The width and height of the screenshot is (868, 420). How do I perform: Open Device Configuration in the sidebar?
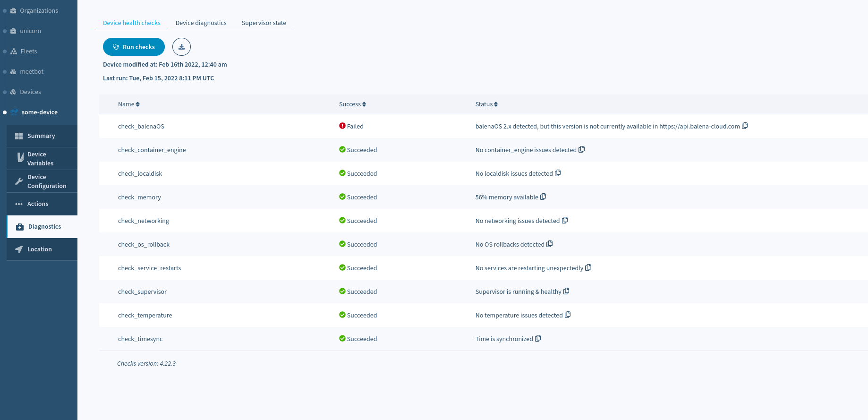pos(46,181)
